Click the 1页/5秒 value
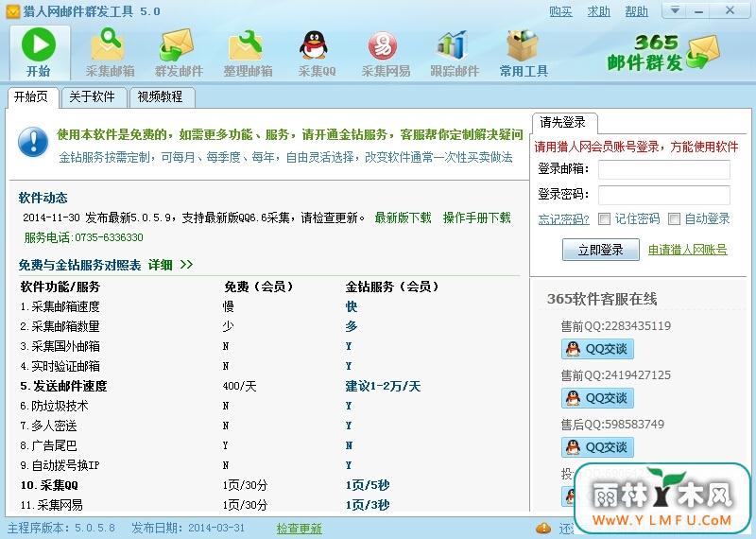 tap(368, 485)
